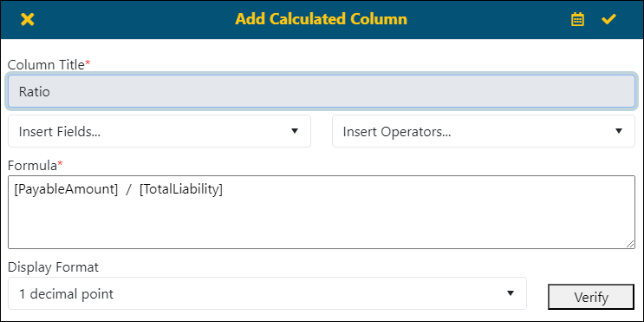Click the Formula box resize handle
The height and width of the screenshot is (322, 644).
click(x=630, y=244)
